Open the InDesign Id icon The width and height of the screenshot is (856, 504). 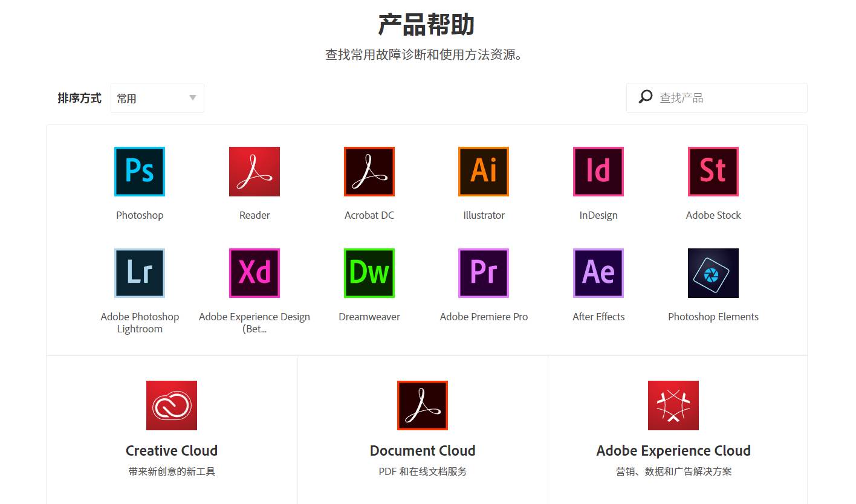(x=598, y=172)
